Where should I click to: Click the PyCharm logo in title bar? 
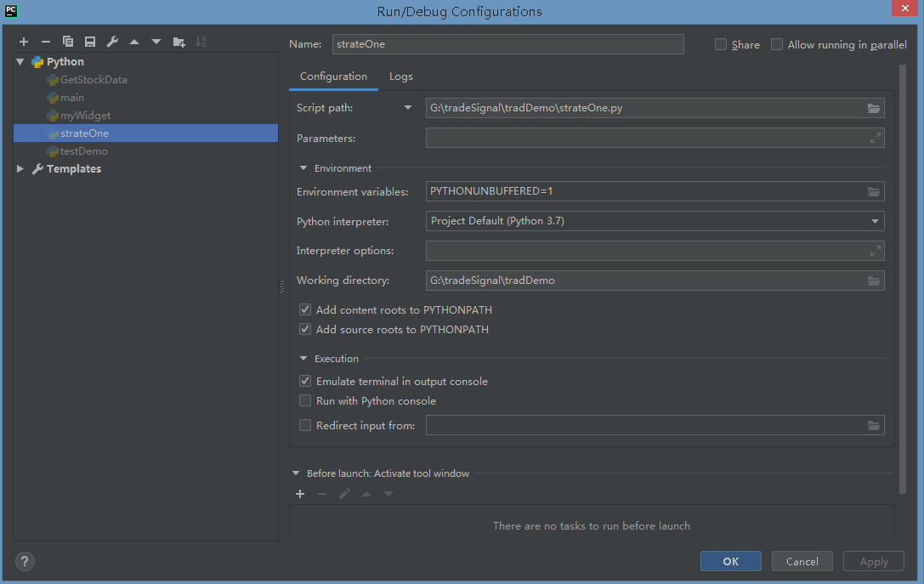point(10,10)
